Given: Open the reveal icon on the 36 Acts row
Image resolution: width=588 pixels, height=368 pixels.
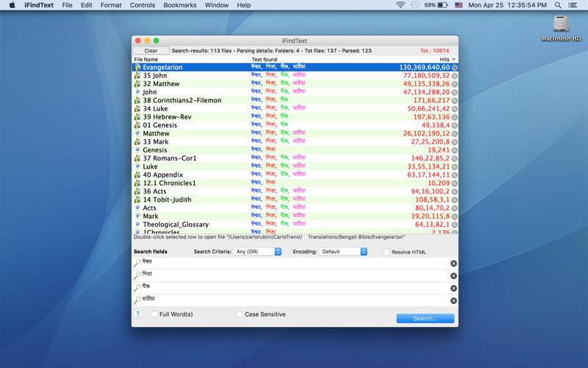Looking at the screenshot, I should (454, 191).
